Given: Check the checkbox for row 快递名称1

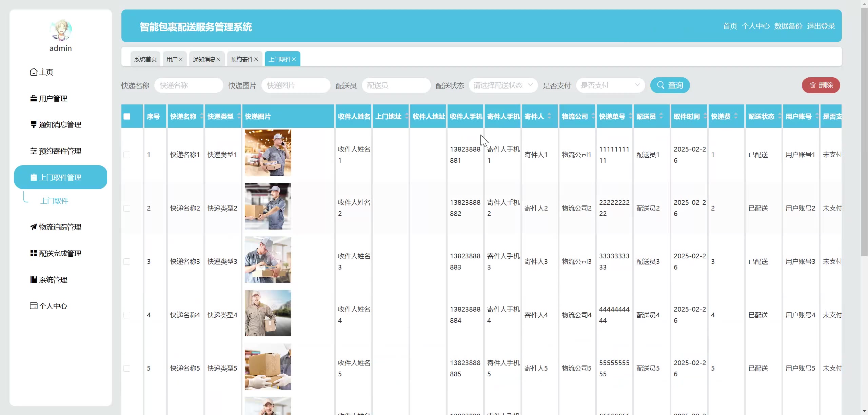Looking at the screenshot, I should tap(127, 155).
